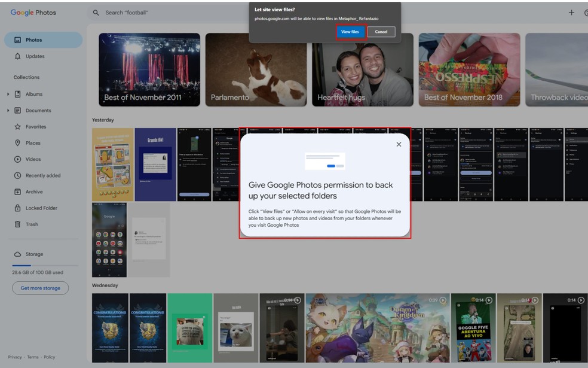Image resolution: width=588 pixels, height=368 pixels.
Task: Click the View files button
Action: [350, 32]
